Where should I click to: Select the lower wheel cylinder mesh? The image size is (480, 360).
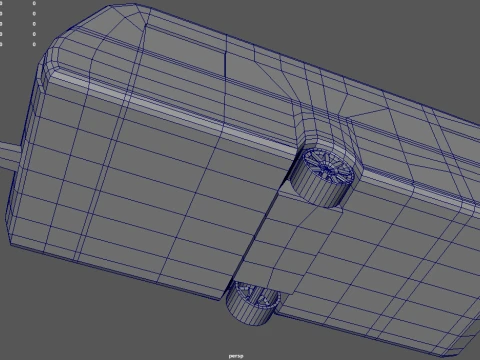coord(252,303)
